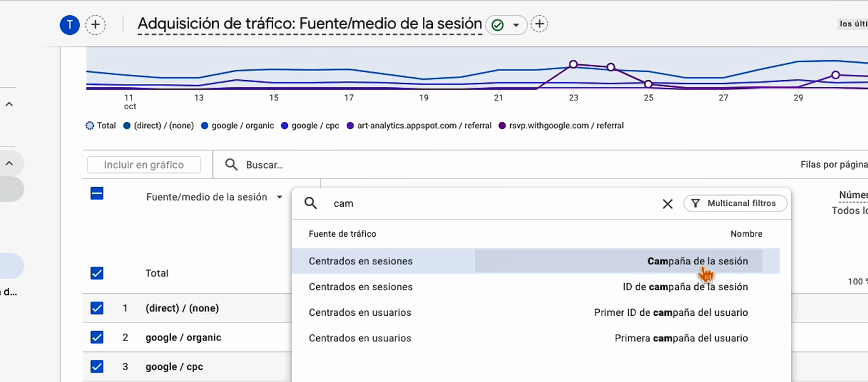
Task: Uncheck the Total row checkbox
Action: pos(97,273)
